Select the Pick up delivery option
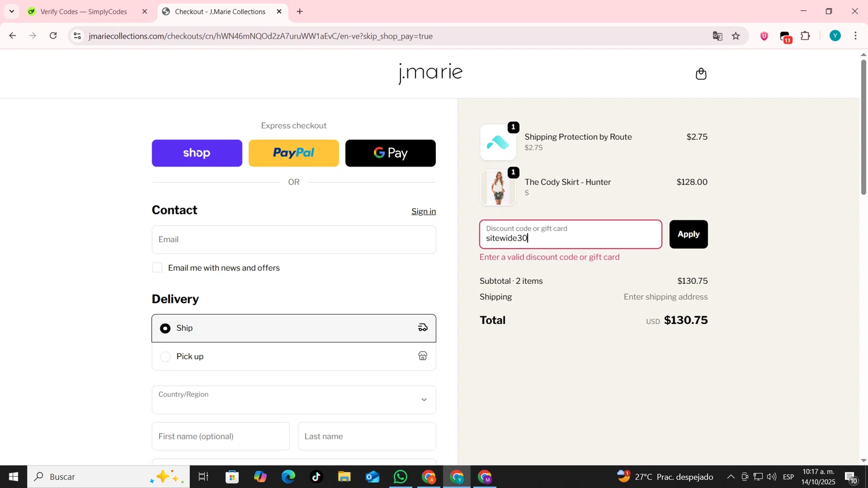The height and width of the screenshot is (488, 868). [x=294, y=357]
